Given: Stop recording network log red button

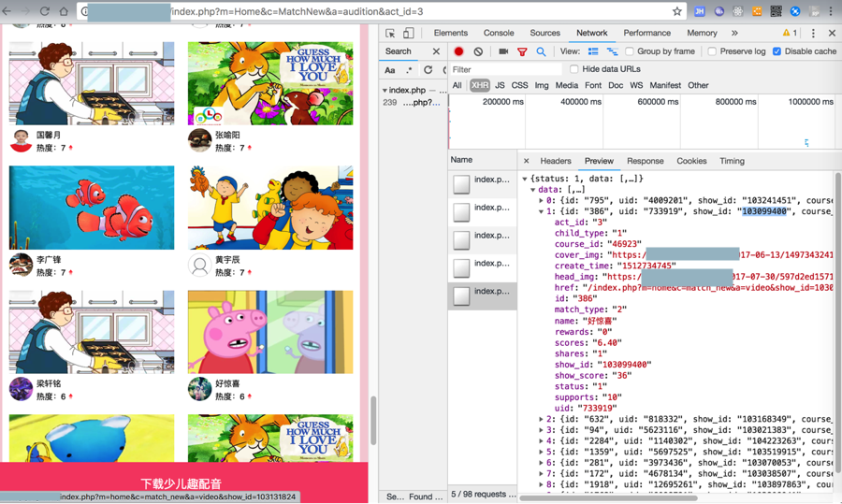Looking at the screenshot, I should coord(458,51).
